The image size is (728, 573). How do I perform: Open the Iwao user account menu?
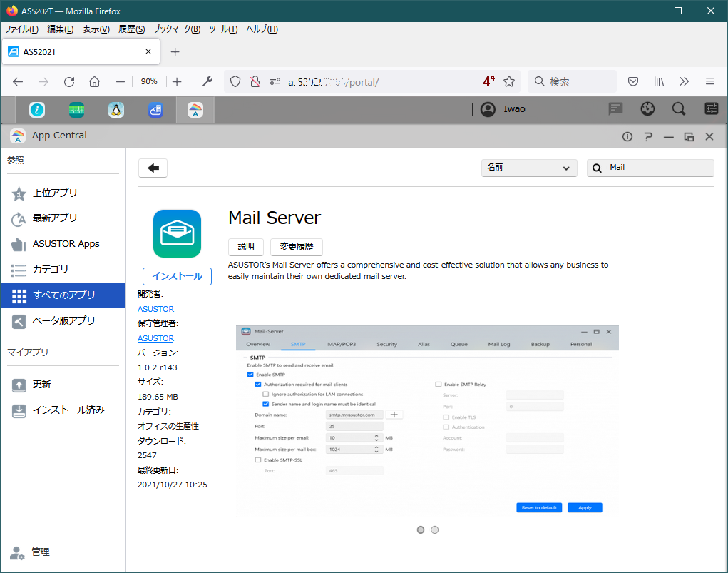click(503, 109)
